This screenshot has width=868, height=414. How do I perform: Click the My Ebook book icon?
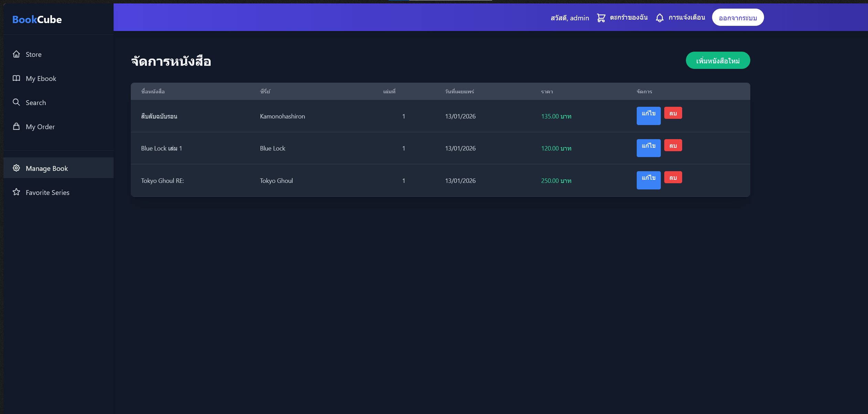(16, 78)
